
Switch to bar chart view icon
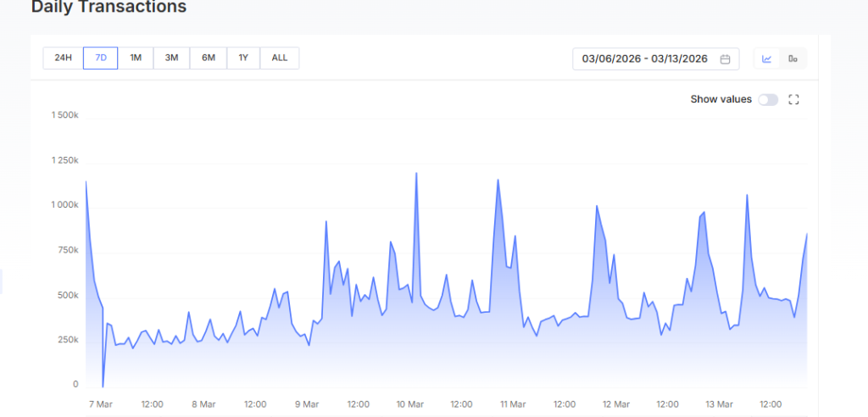793,58
